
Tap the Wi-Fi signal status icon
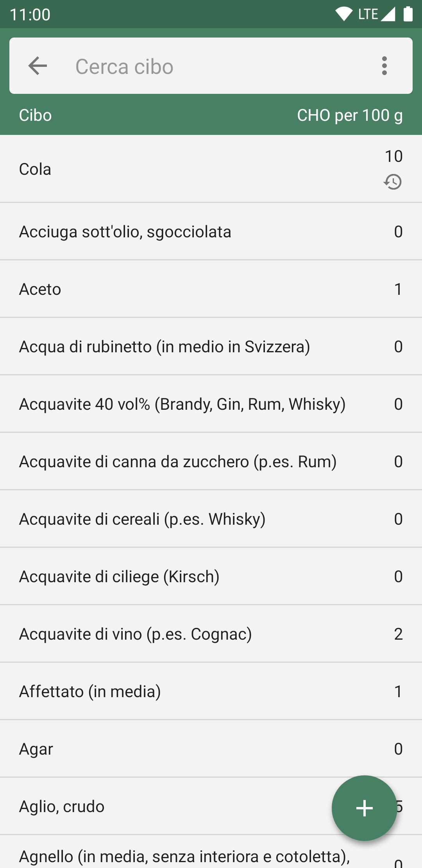(344, 14)
